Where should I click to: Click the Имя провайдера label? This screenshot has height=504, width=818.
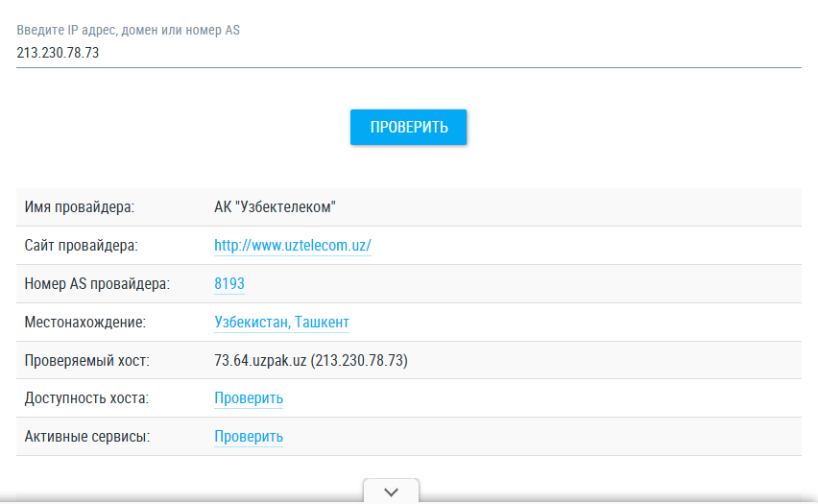tap(80, 207)
